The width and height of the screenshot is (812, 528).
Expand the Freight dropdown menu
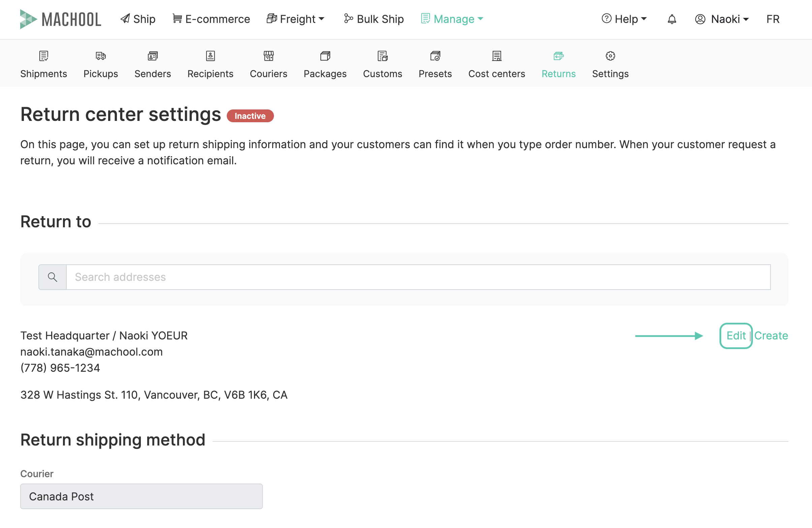[x=295, y=19]
